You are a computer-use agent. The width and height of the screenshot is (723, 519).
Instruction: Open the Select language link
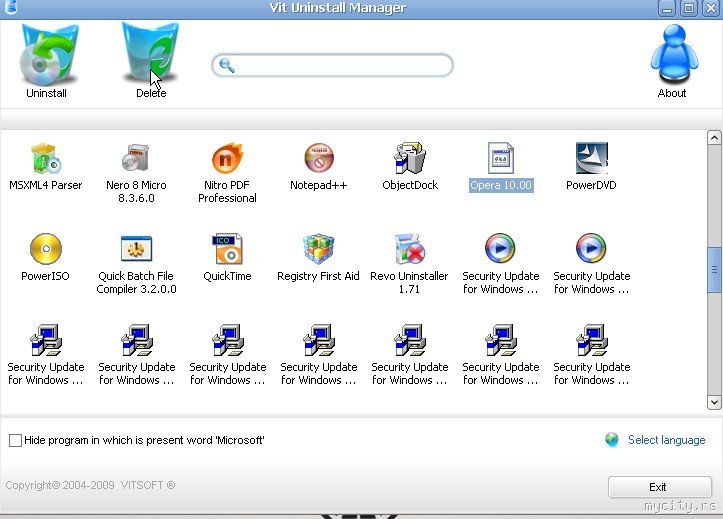click(x=666, y=440)
